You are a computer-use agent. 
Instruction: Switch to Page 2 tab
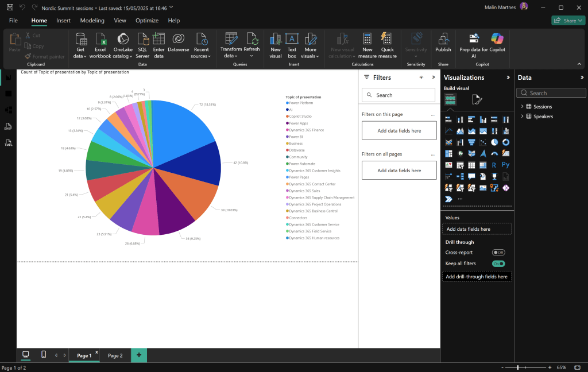click(115, 356)
